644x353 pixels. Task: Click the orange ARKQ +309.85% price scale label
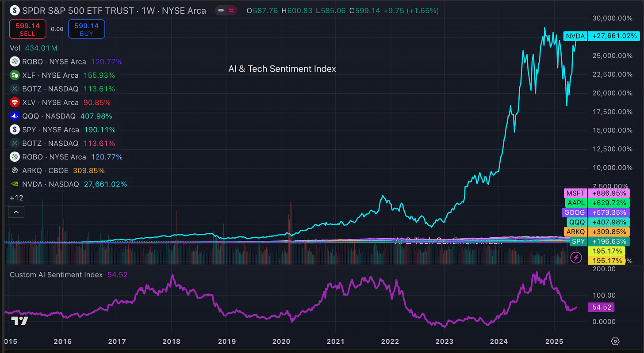597,232
